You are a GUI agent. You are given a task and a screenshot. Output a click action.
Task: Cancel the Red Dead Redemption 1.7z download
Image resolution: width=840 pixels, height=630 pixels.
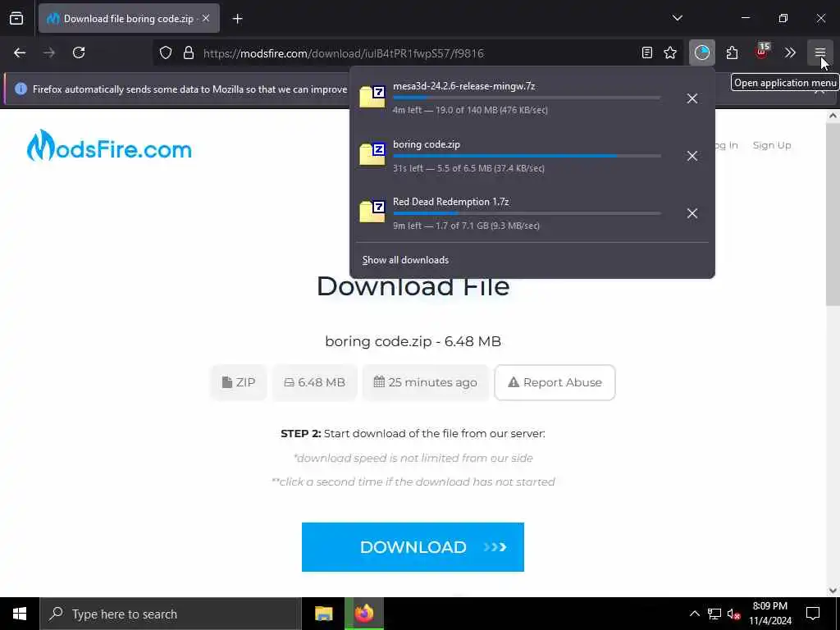tap(692, 213)
